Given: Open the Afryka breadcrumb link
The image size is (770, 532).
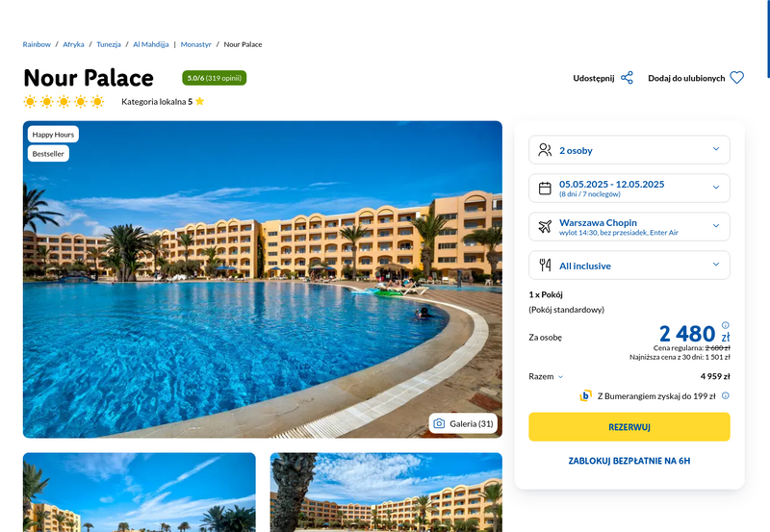Looking at the screenshot, I should pyautogui.click(x=73, y=44).
